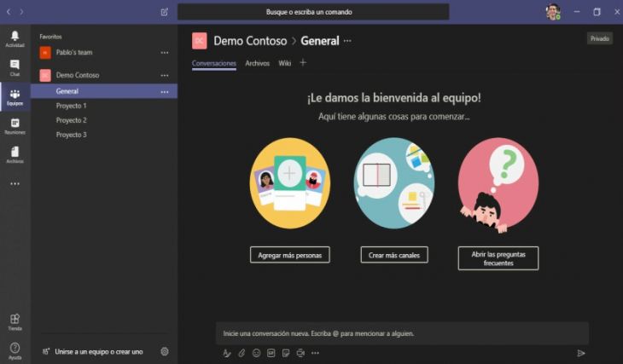This screenshot has height=364, width=623.
Task: Go to Reuniones in the sidebar
Action: tap(15, 126)
